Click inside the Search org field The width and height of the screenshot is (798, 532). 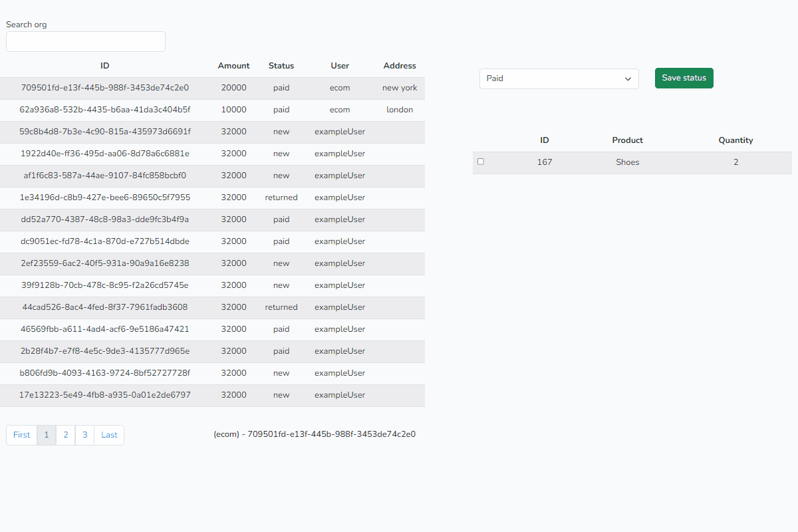pos(86,41)
